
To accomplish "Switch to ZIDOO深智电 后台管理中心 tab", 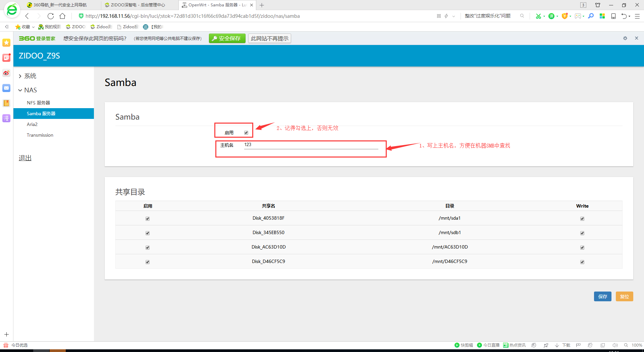I will (x=138, y=5).
